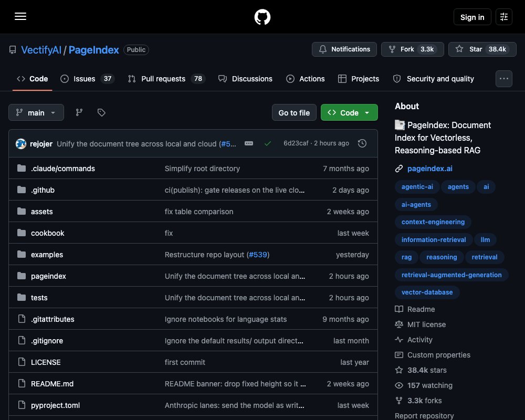Image resolution: width=525 pixels, height=420 pixels.
Task: Fork the repository with Fork button
Action: [412, 49]
